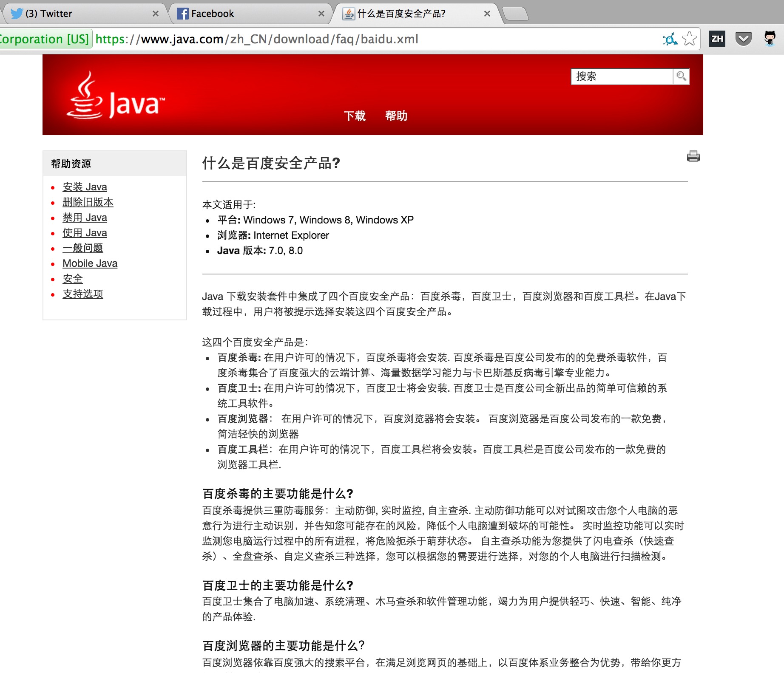Click the Java logo in header
This screenshot has width=784, height=673.
pos(116,96)
